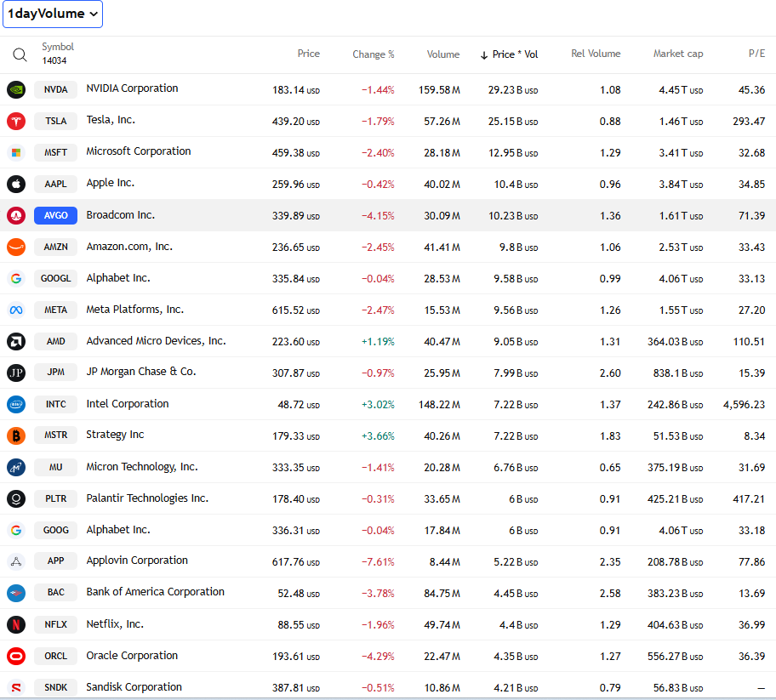
Task: Open the SNDK ticker badge
Action: [56, 687]
